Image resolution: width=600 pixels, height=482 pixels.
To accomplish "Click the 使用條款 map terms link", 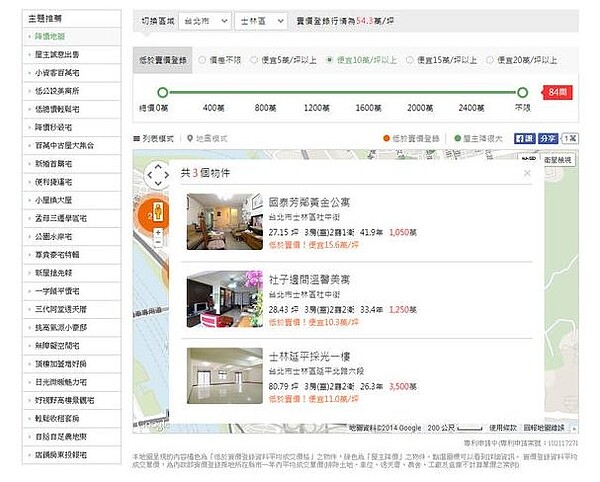I will click(x=503, y=428).
